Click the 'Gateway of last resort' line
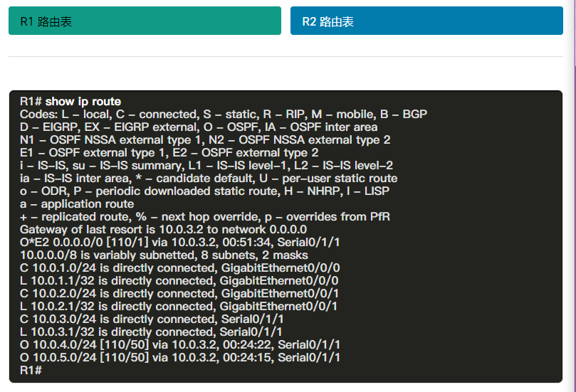Viewport: 576px width, 392px height. pos(163,230)
